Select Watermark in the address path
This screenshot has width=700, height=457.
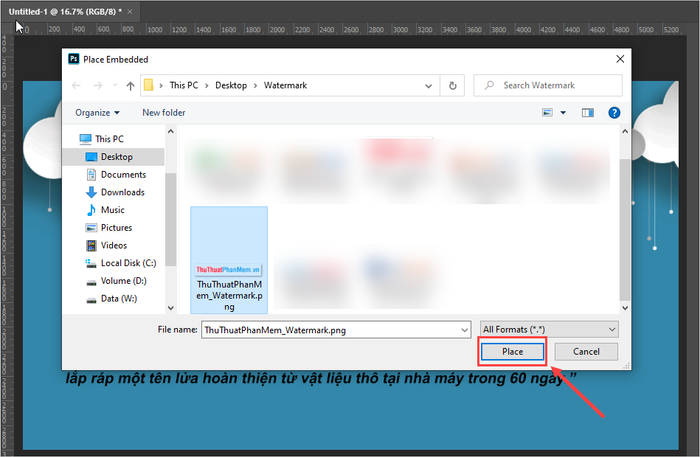[285, 85]
